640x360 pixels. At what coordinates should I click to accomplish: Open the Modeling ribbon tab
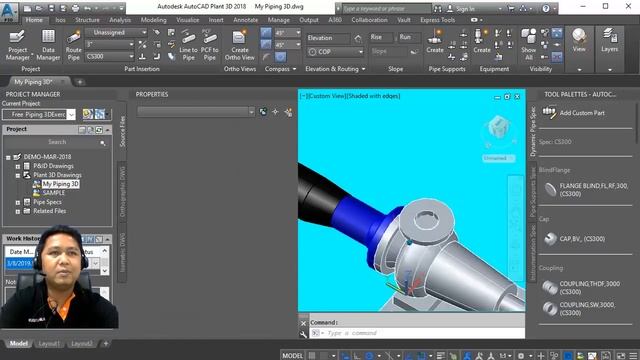(x=153, y=20)
